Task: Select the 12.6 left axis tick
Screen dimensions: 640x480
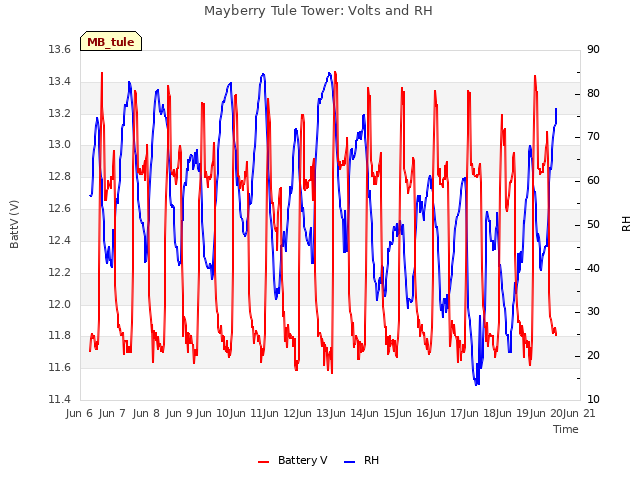Action: click(60, 209)
